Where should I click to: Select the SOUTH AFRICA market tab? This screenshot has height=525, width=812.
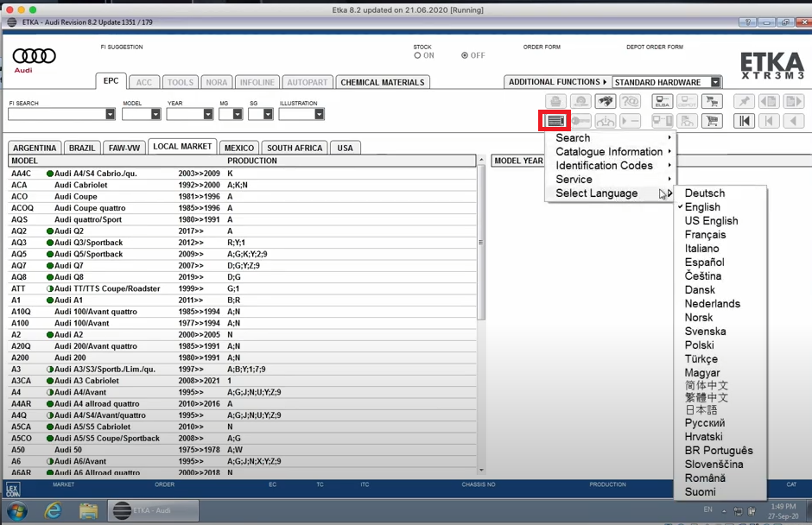[x=295, y=148]
